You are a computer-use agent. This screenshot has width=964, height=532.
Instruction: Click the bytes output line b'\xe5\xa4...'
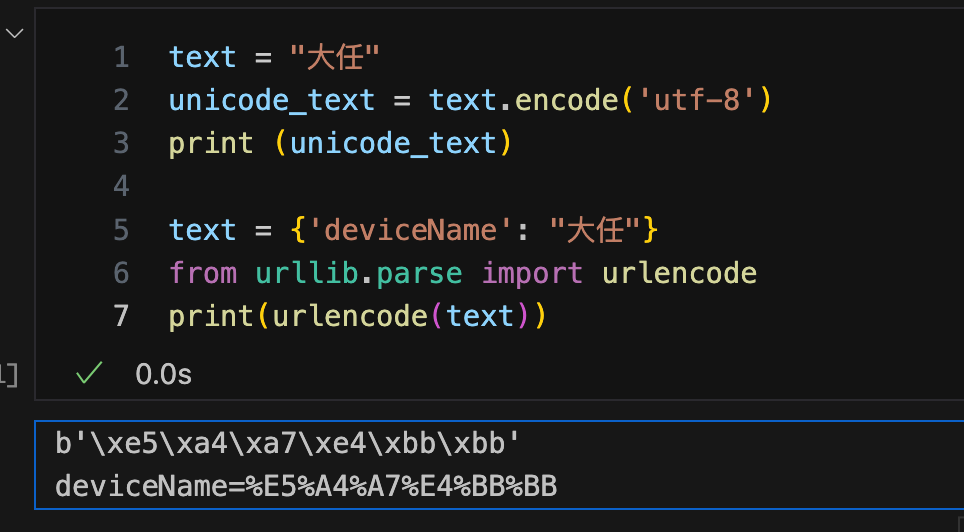pos(288,443)
